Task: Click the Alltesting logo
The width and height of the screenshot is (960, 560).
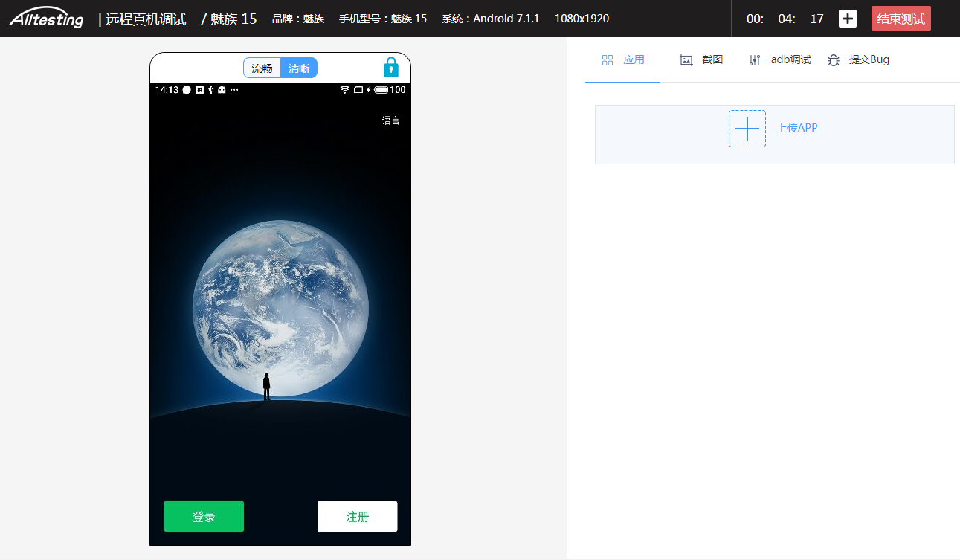Action: pyautogui.click(x=46, y=18)
